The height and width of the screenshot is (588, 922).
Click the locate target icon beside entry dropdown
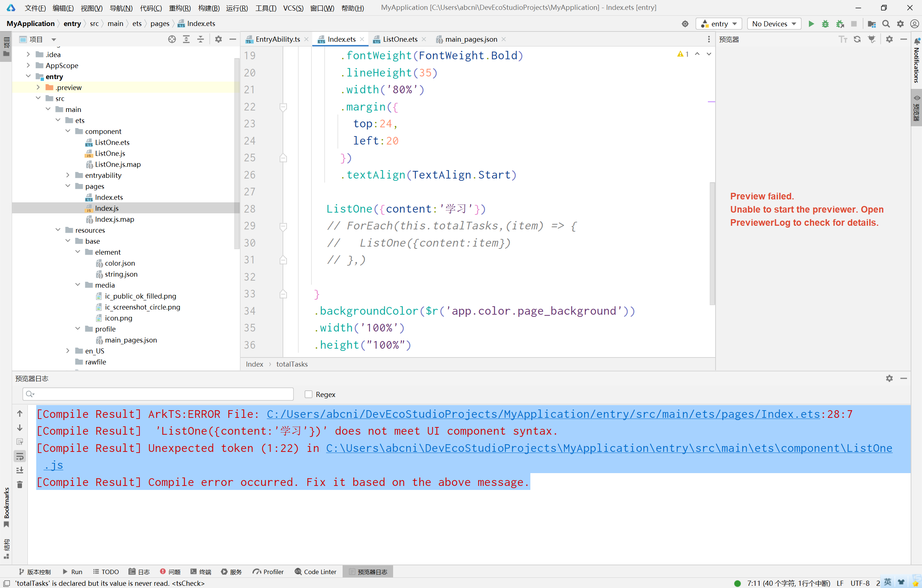685,24
